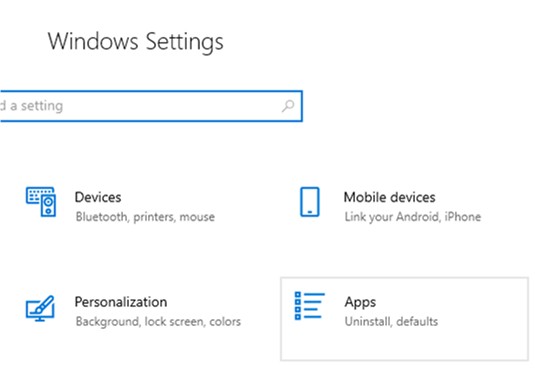This screenshot has height=377, width=535.
Task: Click 'Uninstall, defaults' description text
Action: click(391, 321)
